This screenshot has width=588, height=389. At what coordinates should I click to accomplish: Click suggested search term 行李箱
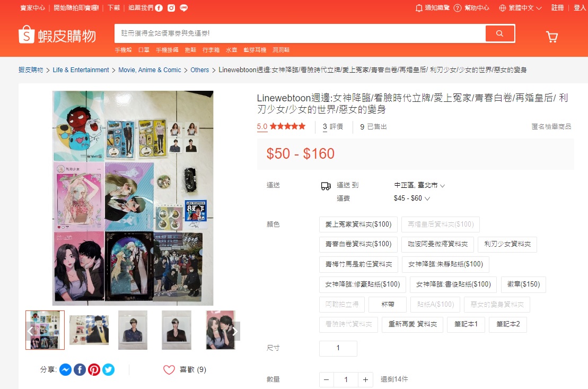(x=211, y=50)
